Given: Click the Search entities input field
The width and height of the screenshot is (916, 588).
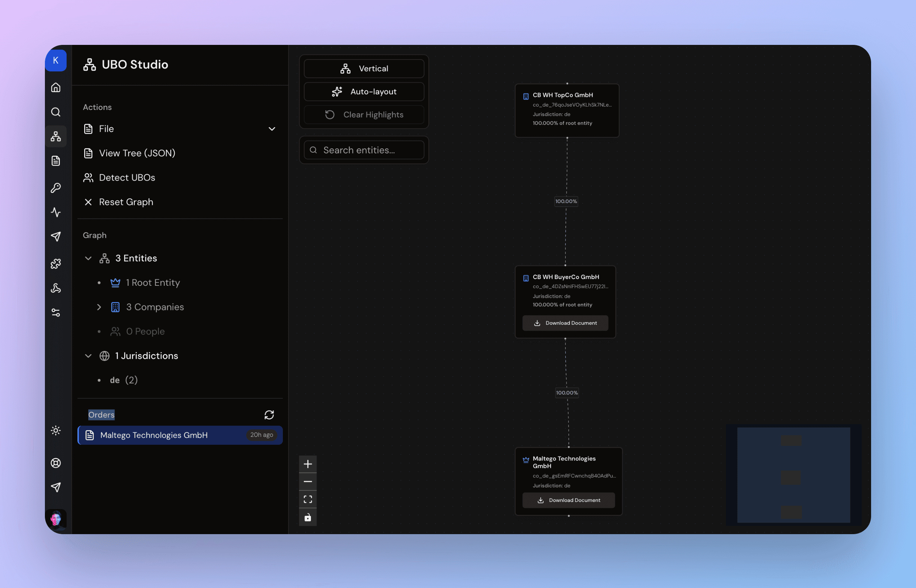Looking at the screenshot, I should (364, 150).
